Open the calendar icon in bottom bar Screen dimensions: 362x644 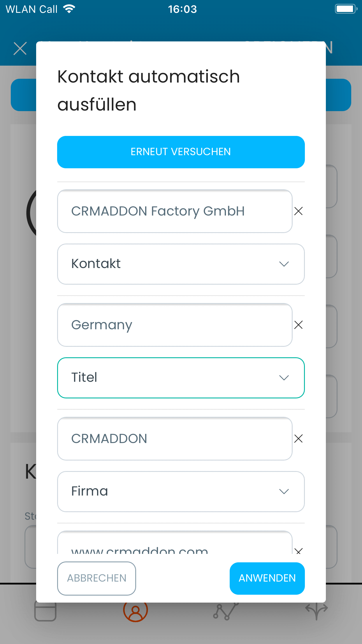(45, 612)
